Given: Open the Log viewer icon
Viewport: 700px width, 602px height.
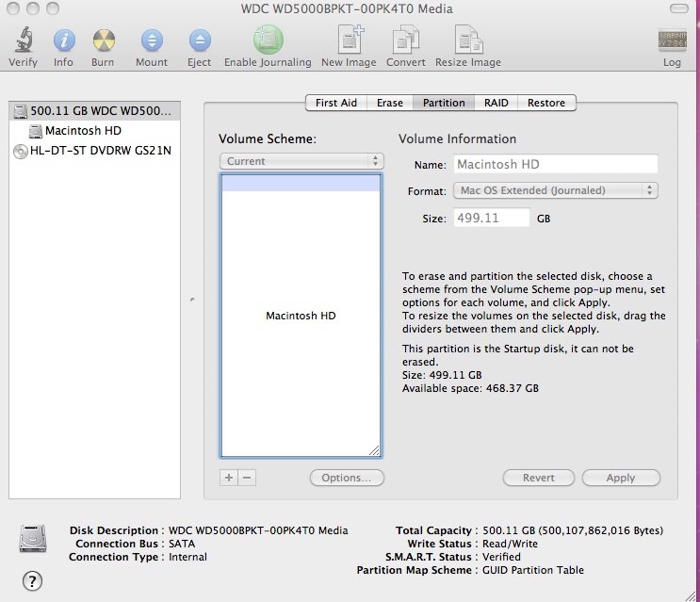Looking at the screenshot, I should 672,40.
